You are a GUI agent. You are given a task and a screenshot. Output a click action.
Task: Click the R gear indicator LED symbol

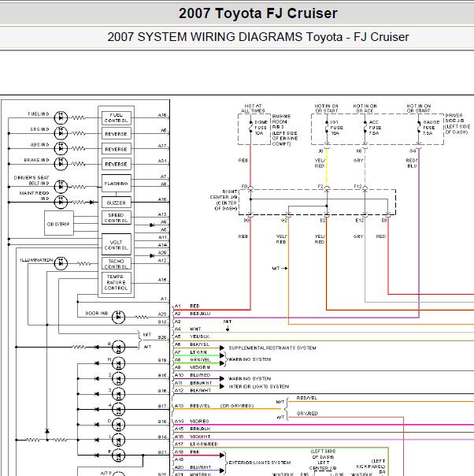coord(118,347)
